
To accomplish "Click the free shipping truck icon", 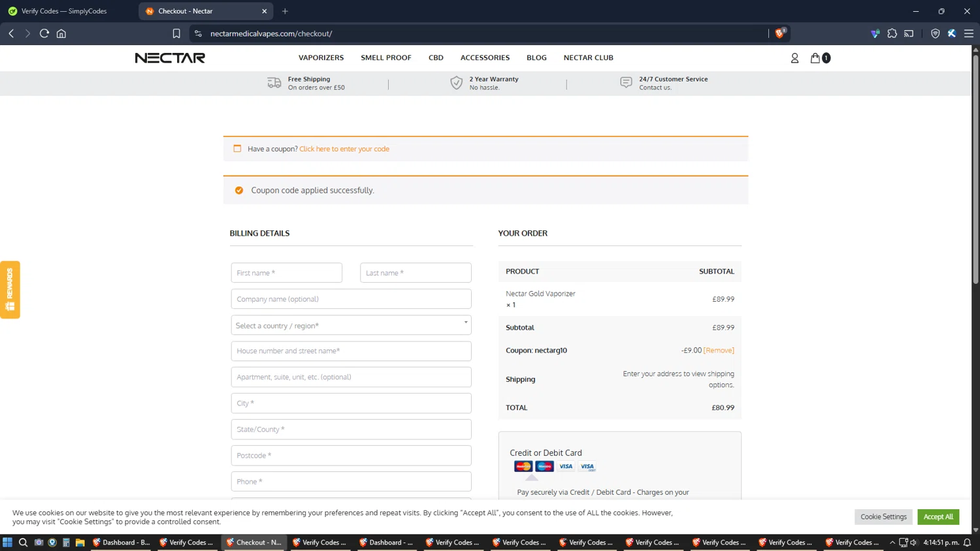I will [x=274, y=83].
